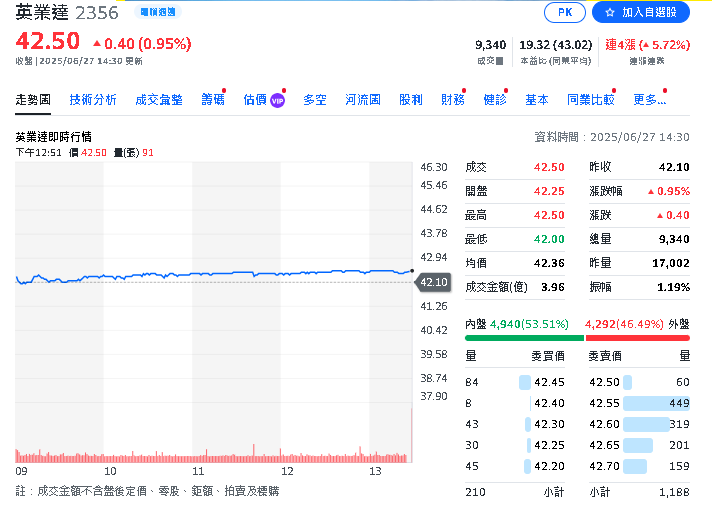Click the bid subtotal 210

(475, 492)
